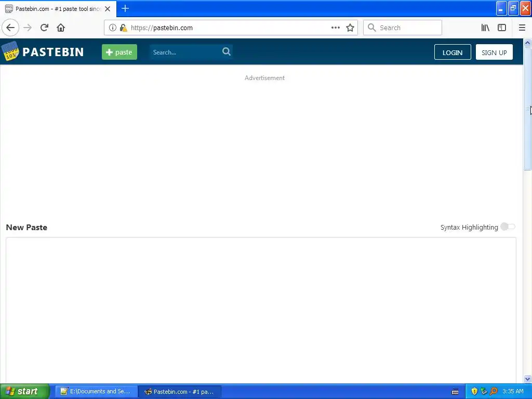Bookmark this page with the star icon
Viewport: 532px width, 399px height.
[x=350, y=28]
